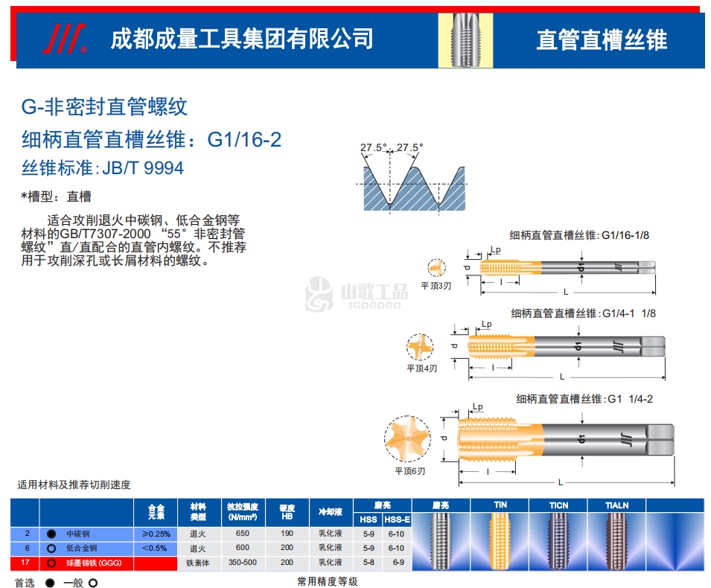Click the table title 适用材料及推荐切削速度
This screenshot has width=711, height=588.
point(74,485)
